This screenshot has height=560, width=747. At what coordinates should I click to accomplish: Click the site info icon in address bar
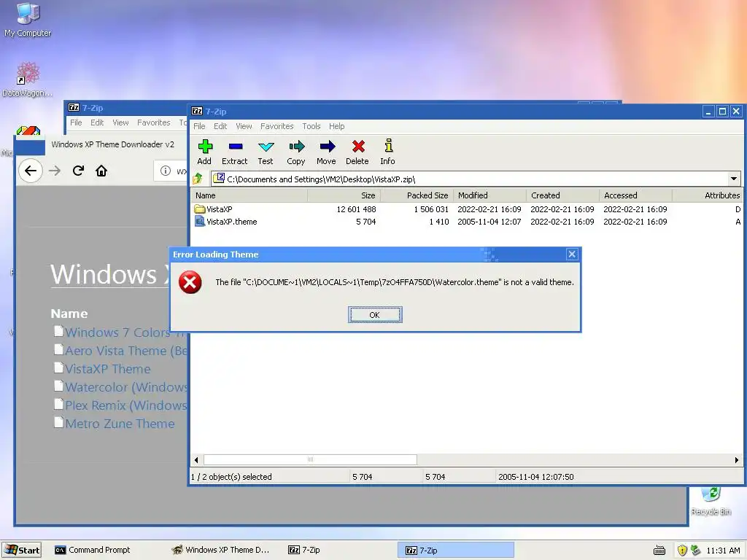click(x=166, y=171)
